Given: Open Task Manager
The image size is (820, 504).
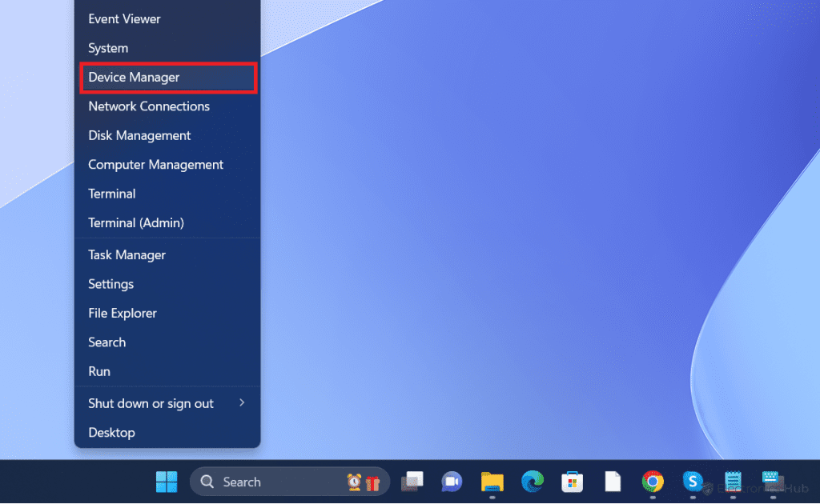Looking at the screenshot, I should tap(127, 254).
